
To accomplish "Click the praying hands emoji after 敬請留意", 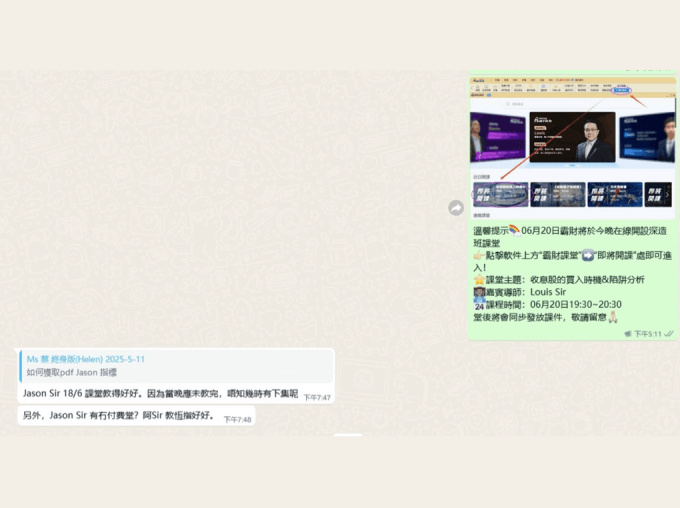I will (x=613, y=317).
